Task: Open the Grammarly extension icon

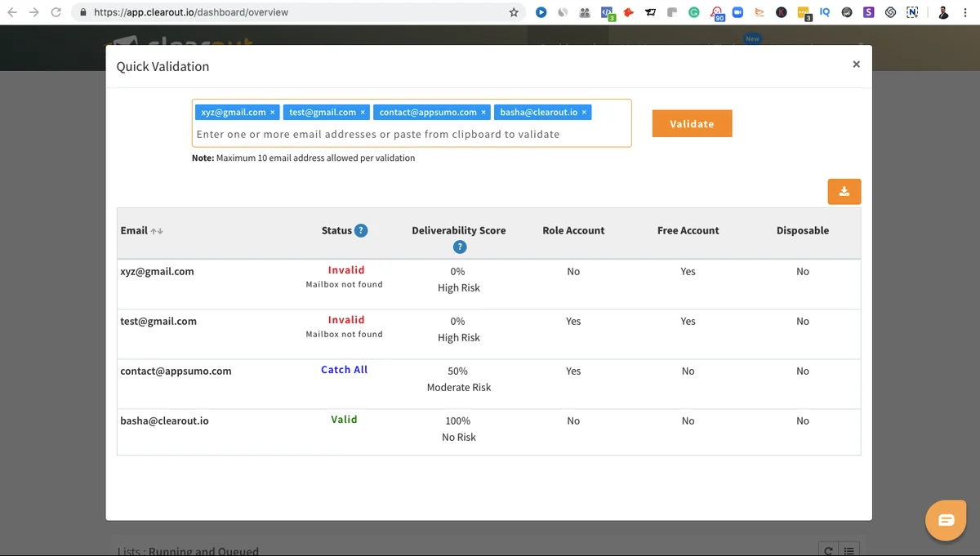Action: pyautogui.click(x=694, y=12)
